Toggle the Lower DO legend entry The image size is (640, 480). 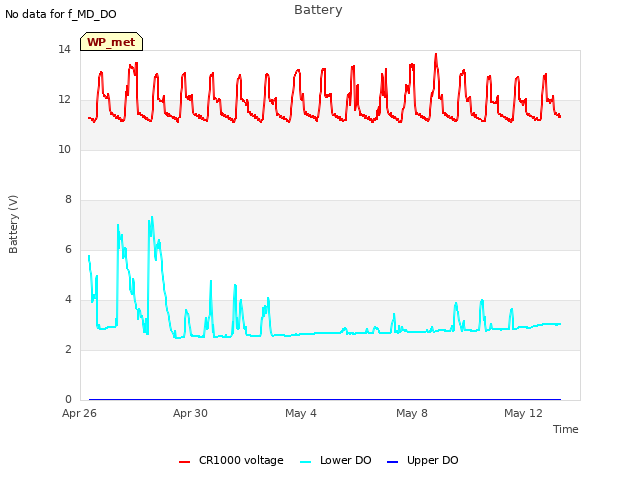336,460
